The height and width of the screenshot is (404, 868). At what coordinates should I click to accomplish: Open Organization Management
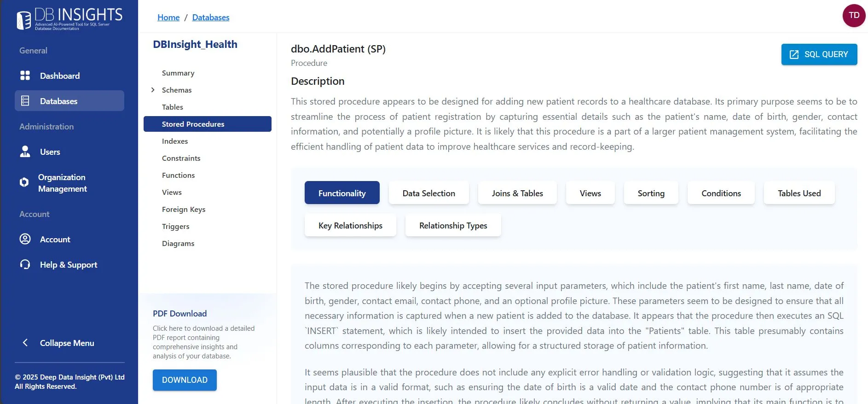(69, 183)
